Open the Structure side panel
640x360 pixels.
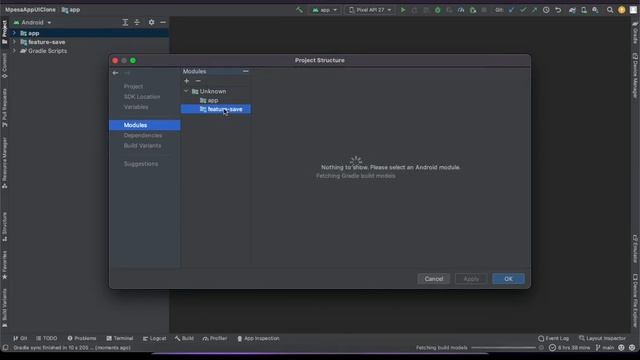[4, 227]
